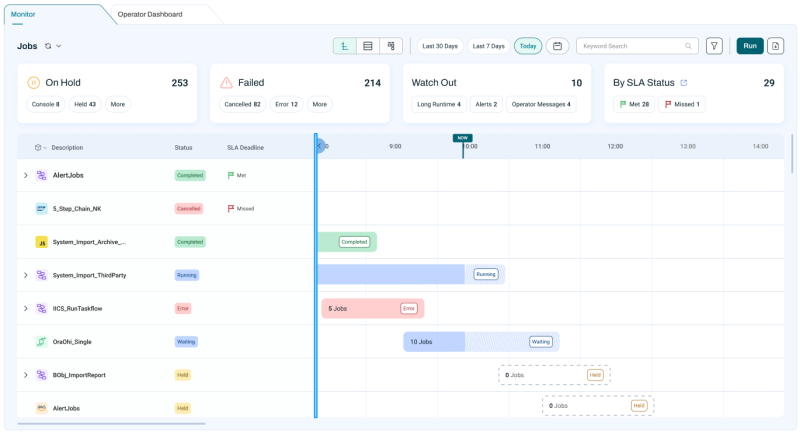The width and height of the screenshot is (800, 436).
Task: Open By SLA Status external link icon
Action: 684,83
